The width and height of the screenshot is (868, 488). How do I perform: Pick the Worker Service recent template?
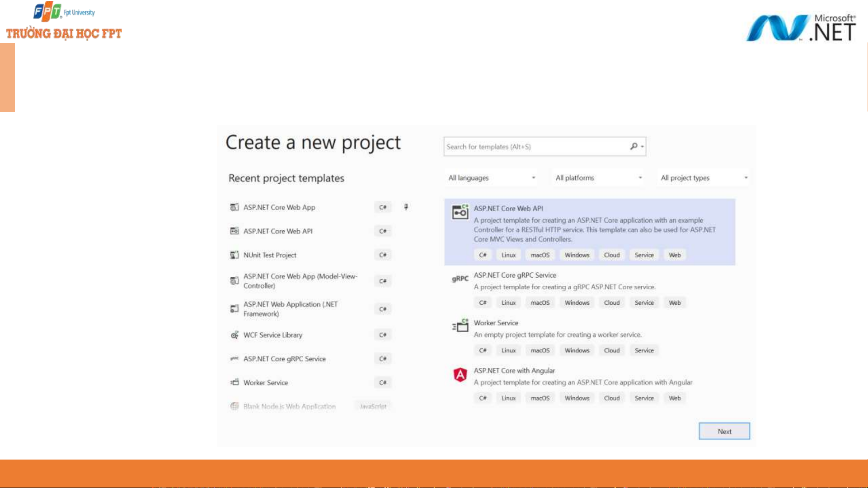(x=266, y=383)
